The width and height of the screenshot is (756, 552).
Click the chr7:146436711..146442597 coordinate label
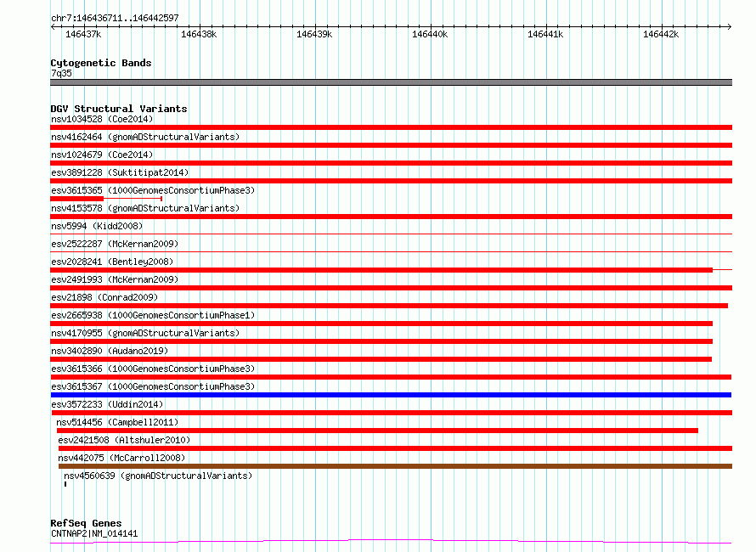pyautogui.click(x=115, y=18)
